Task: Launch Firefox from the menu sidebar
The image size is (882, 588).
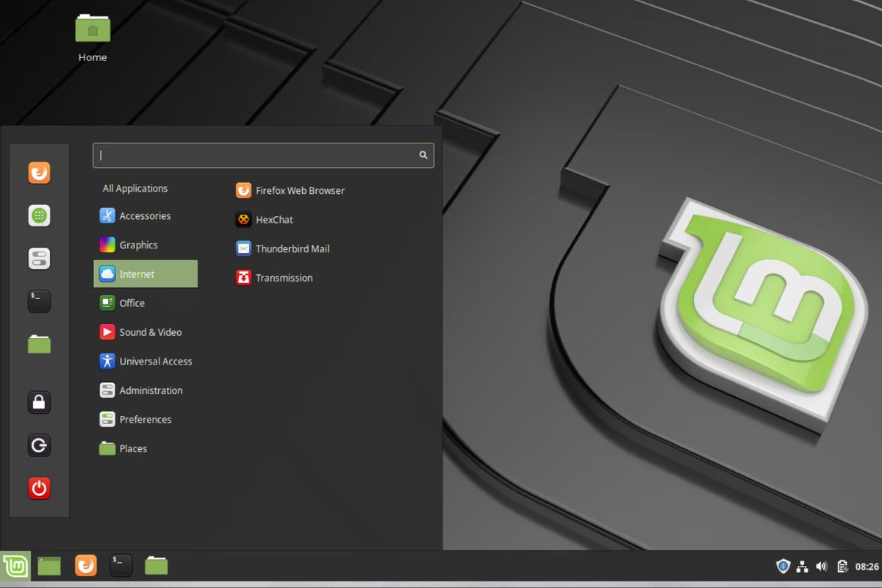Action: click(39, 173)
